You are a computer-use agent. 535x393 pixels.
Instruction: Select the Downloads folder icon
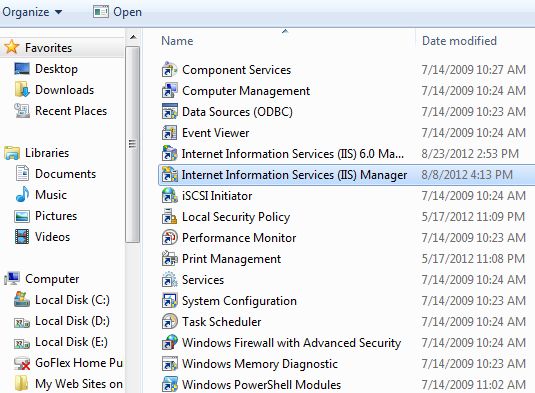(22, 89)
